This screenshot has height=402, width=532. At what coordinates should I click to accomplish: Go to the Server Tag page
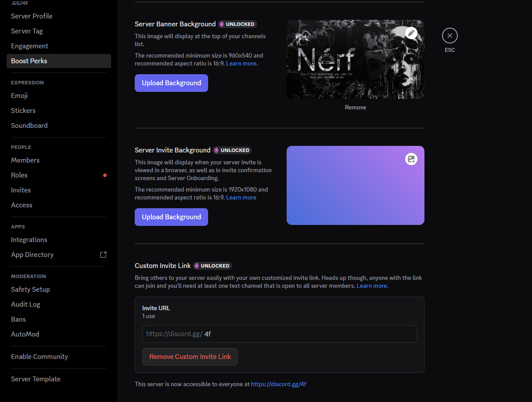[27, 31]
